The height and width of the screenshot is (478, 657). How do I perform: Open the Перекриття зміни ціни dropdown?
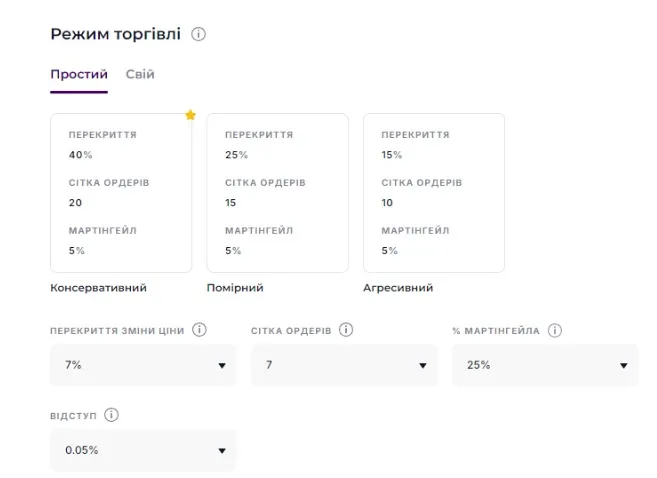[143, 365]
